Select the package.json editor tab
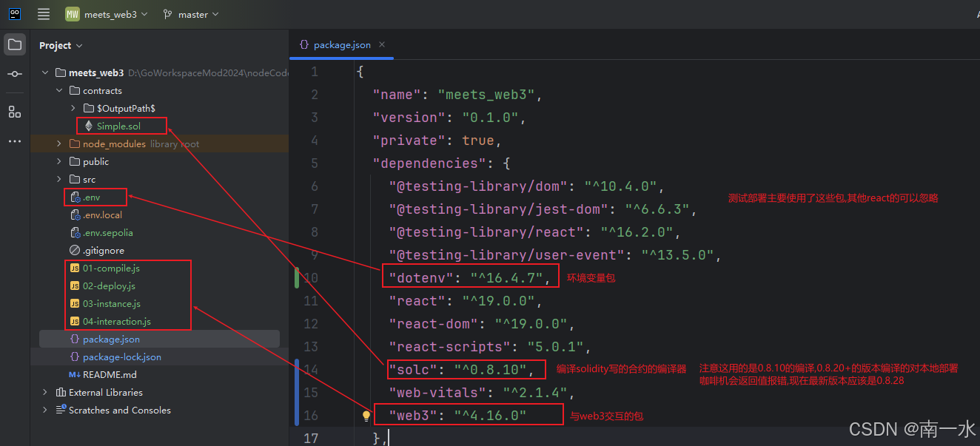Screen dimensions: 980x446 [341, 44]
